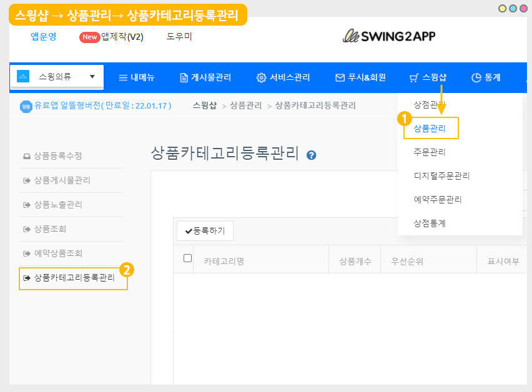This screenshot has width=532, height=392.
Task: Expand the 스윙의류 app selector dropdown
Action: tap(92, 77)
